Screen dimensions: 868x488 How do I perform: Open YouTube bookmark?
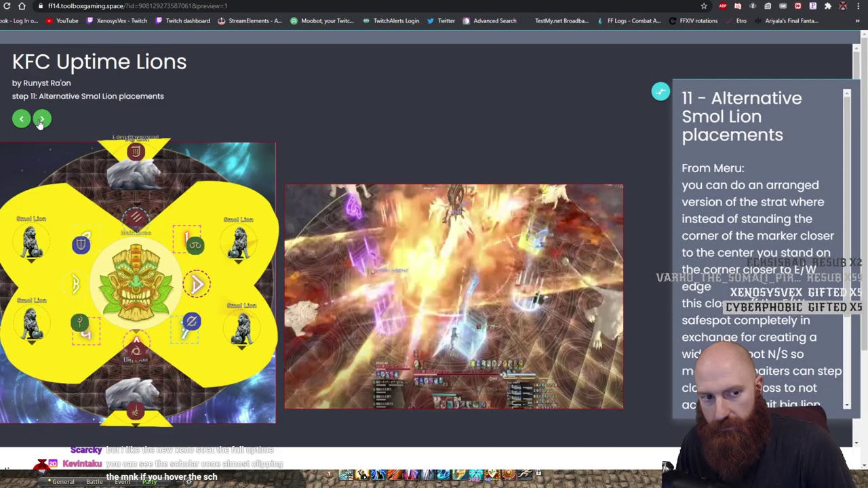62,21
